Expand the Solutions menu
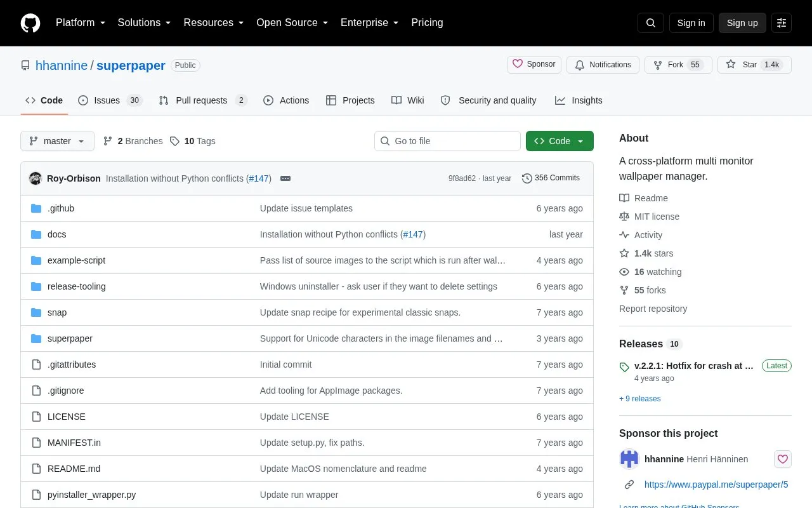Viewport: 812px width, 508px height. pyautogui.click(x=144, y=23)
